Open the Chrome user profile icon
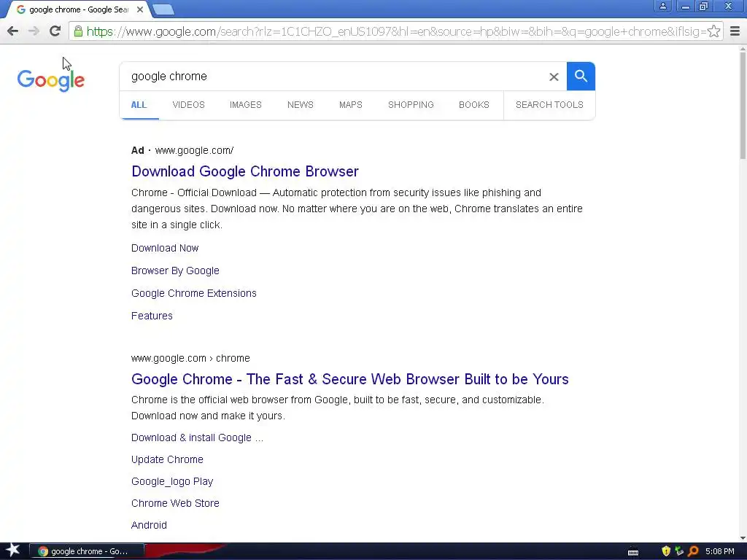Viewport: 747px width, 560px height. 662,6
